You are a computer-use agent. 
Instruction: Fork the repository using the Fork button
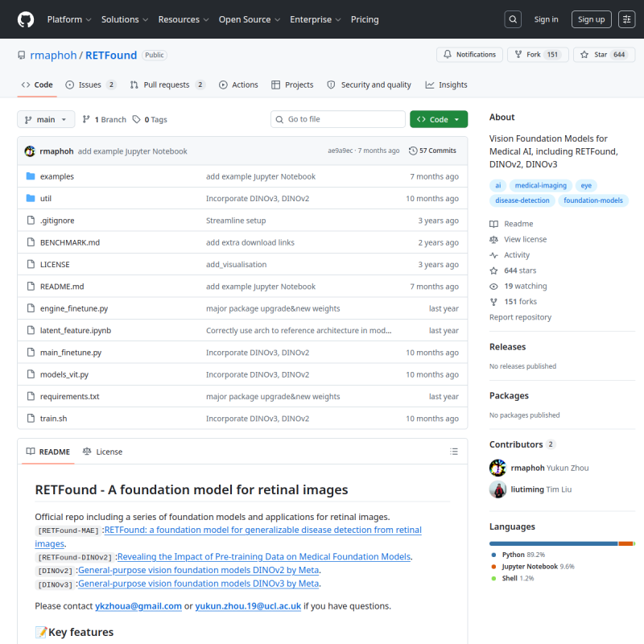tap(538, 55)
